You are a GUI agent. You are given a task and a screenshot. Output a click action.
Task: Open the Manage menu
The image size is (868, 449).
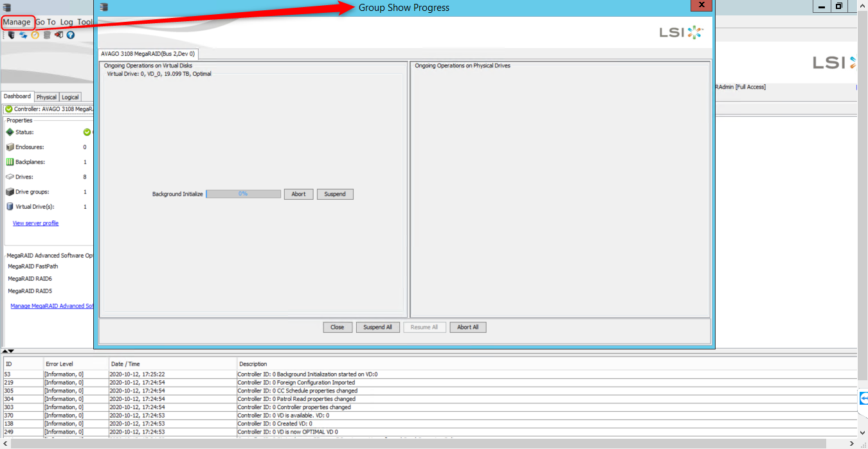(17, 22)
